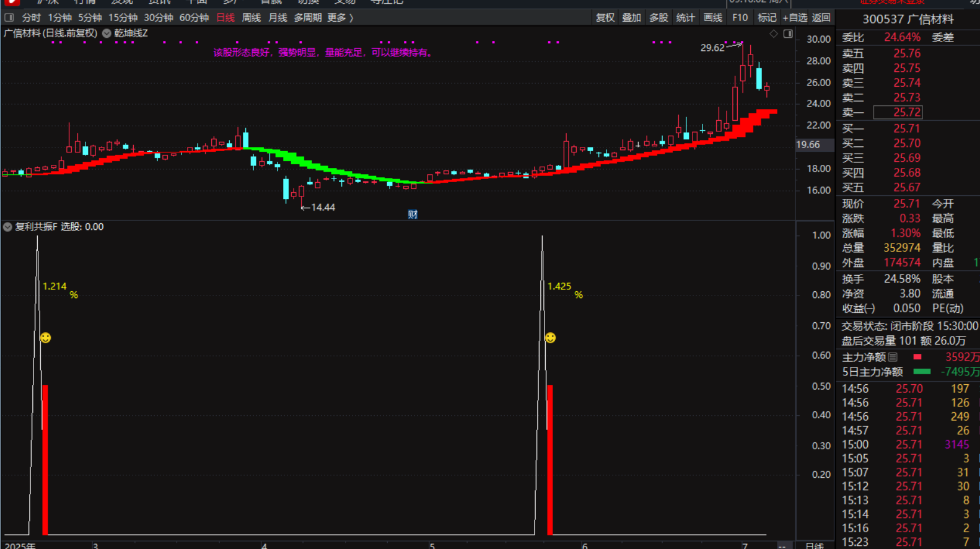Toggle the left sidebar panel icon

point(9,17)
